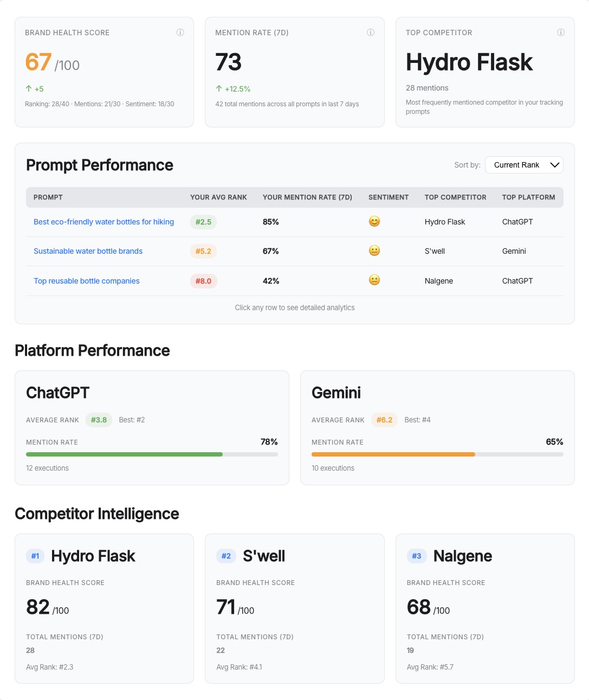Click the #1 rank badge beside Hydro Flask
589x700 pixels.
pos(35,556)
